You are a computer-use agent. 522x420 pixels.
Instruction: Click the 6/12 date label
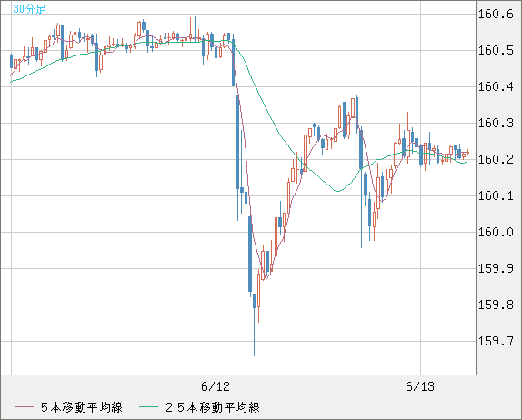click(216, 386)
